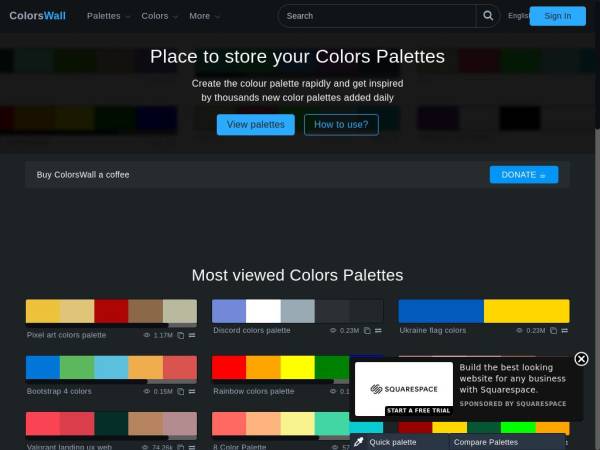This screenshot has width=600, height=450.
Task: Open the Compare Palettes tab
Action: (486, 442)
